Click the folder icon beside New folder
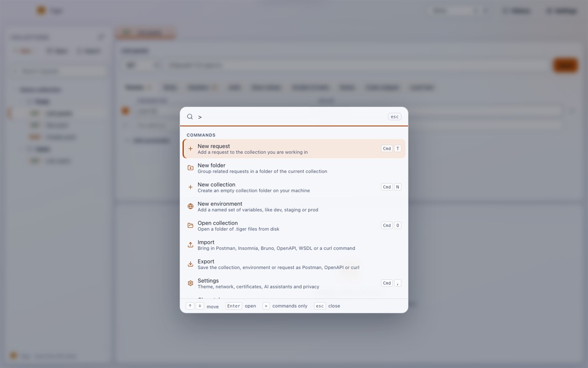This screenshot has width=588, height=368. click(190, 168)
